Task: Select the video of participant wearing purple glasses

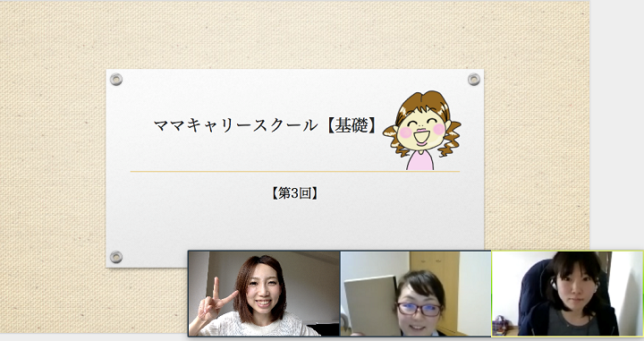Action: (416, 294)
